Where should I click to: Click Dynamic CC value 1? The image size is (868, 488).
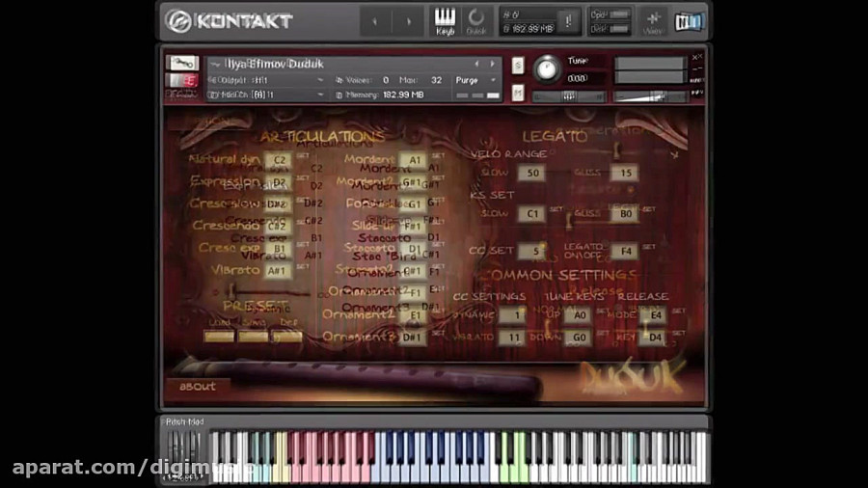coord(513,315)
